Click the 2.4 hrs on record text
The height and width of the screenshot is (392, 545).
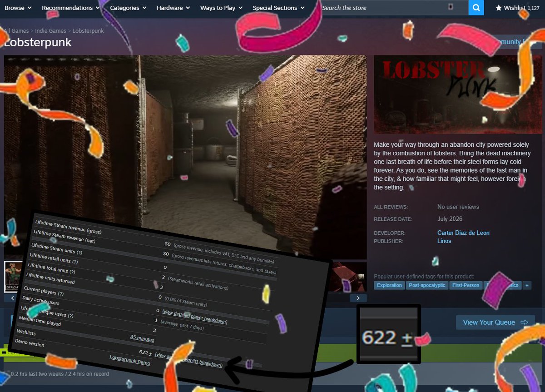point(88,374)
